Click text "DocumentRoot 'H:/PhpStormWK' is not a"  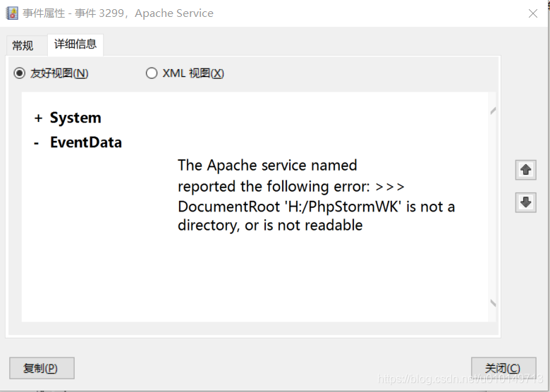pos(317,207)
